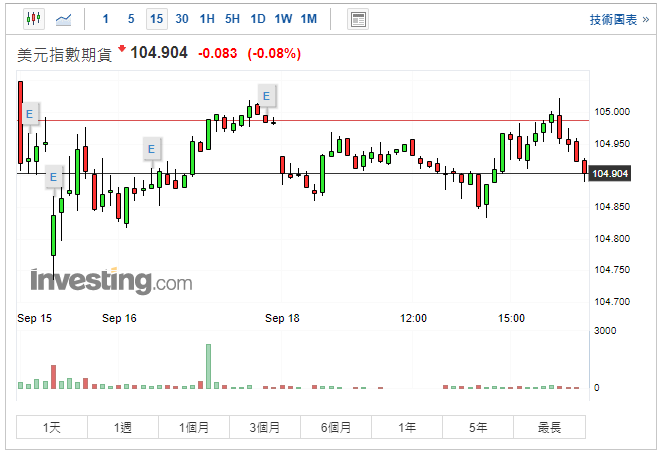Open the news panel icon in toolbar
662x453 pixels.
(357, 19)
